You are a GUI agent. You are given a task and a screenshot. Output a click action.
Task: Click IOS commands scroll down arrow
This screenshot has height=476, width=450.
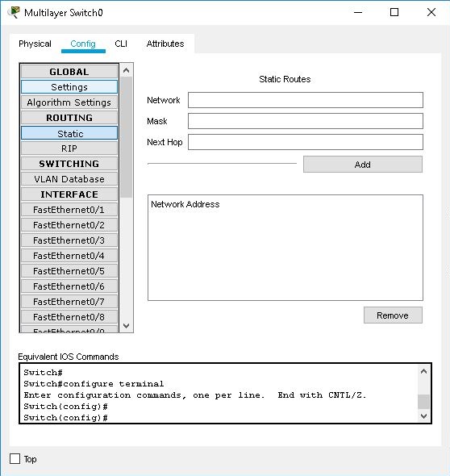coord(423,415)
